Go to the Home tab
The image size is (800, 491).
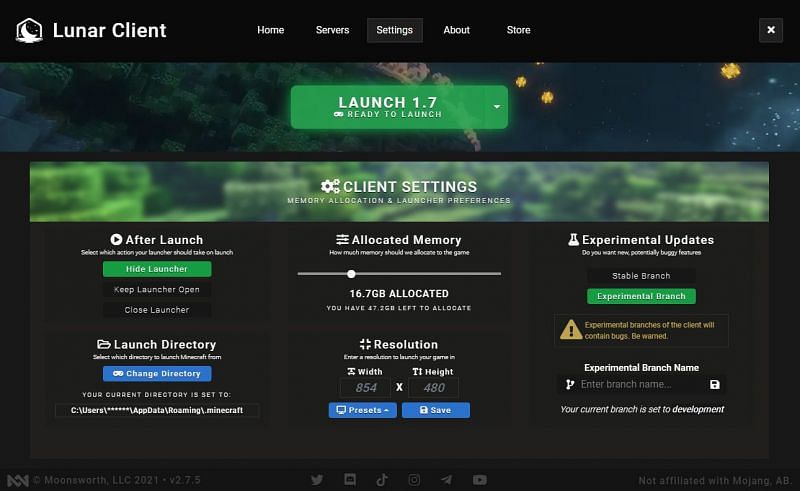[x=270, y=30]
